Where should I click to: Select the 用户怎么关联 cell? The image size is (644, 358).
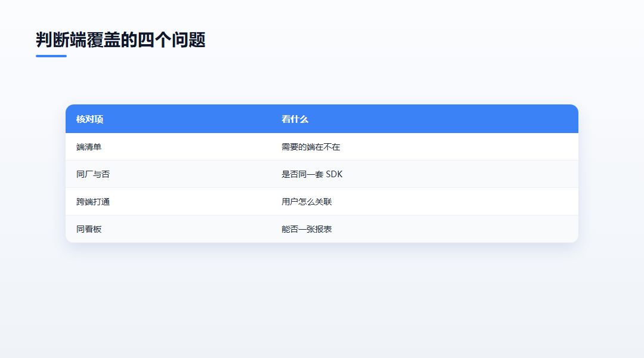[425, 202]
